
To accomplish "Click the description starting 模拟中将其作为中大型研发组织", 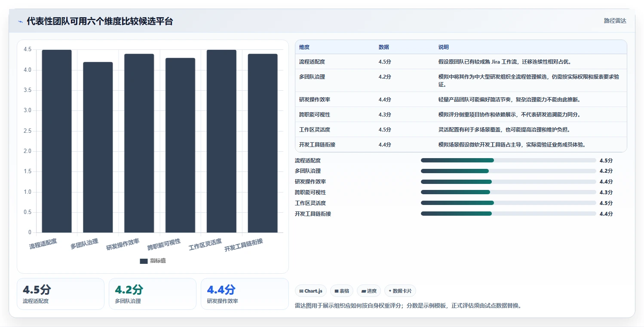I will click(x=529, y=81).
